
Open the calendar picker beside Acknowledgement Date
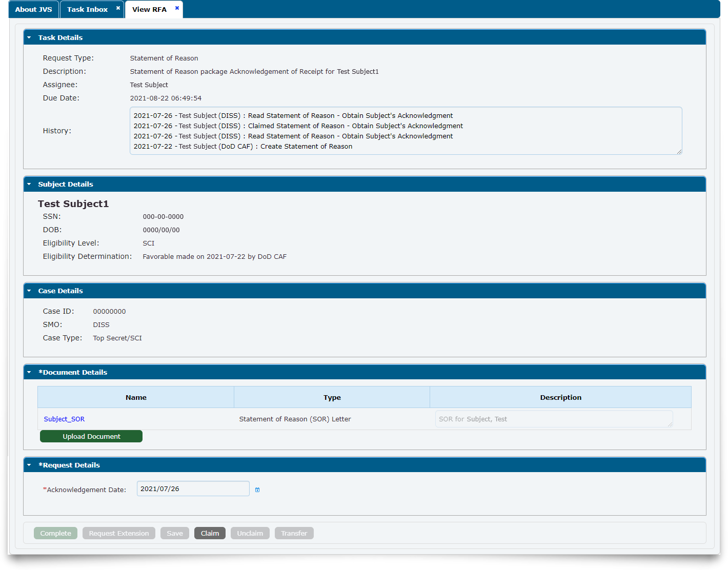point(257,490)
